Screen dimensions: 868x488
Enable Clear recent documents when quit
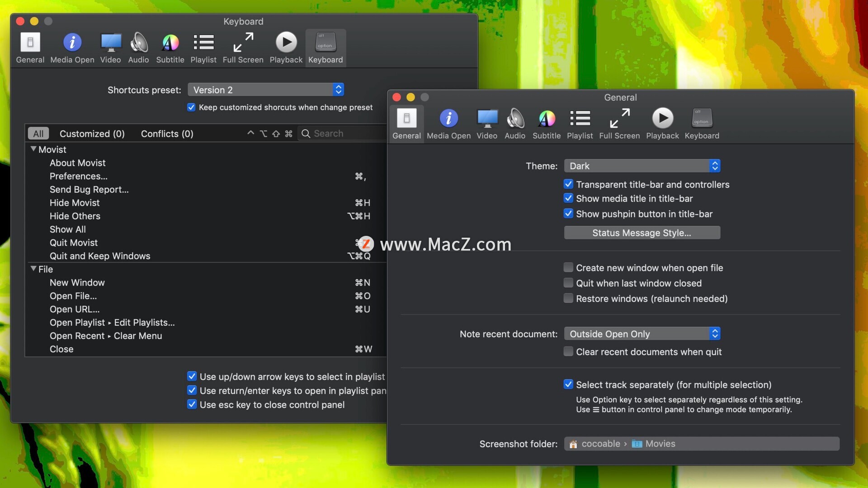568,352
